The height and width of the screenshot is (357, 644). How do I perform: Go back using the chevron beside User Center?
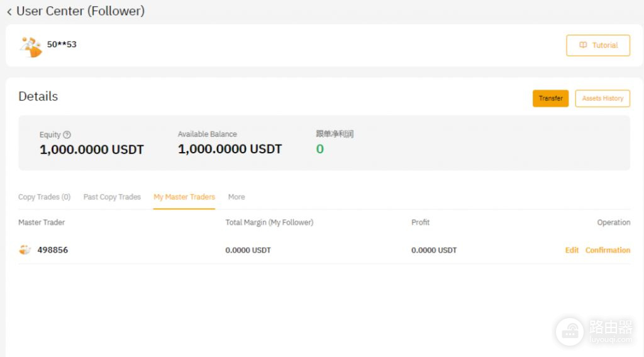[x=9, y=12]
